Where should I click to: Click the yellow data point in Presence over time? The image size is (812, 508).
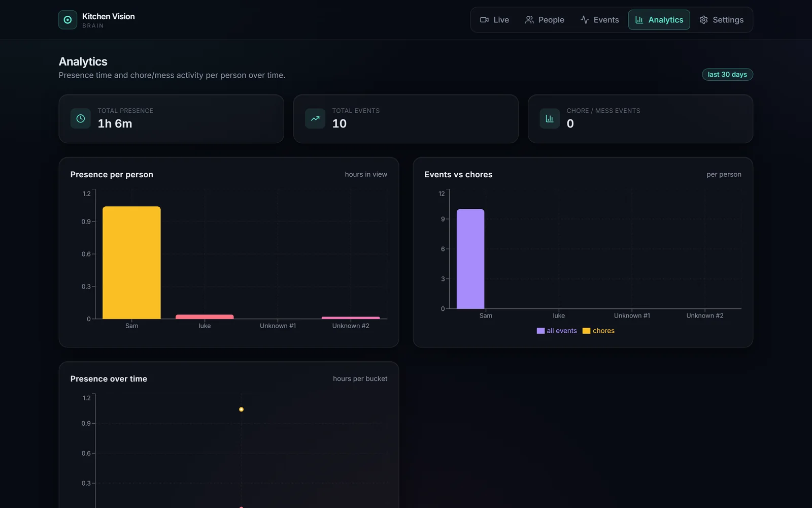[x=241, y=409]
